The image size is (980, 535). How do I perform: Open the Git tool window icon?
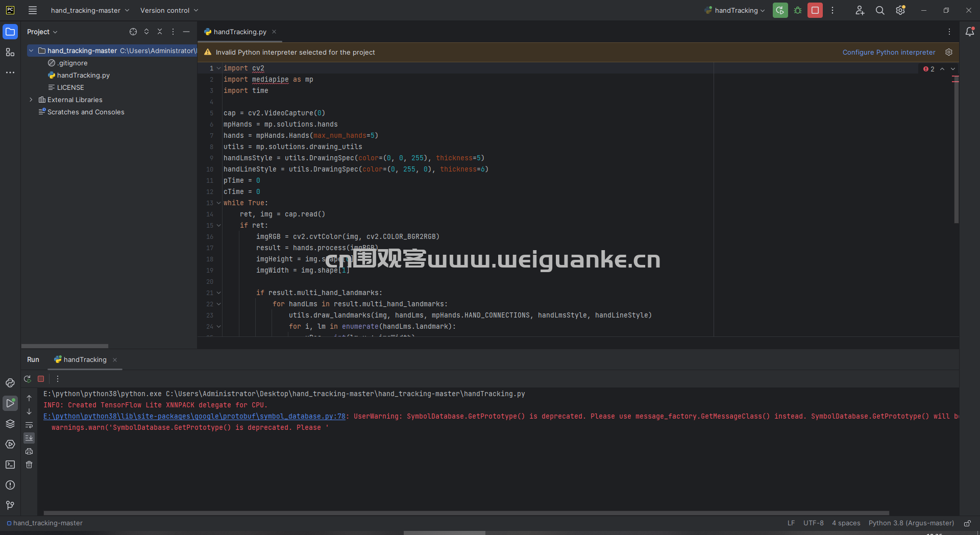[10, 505]
